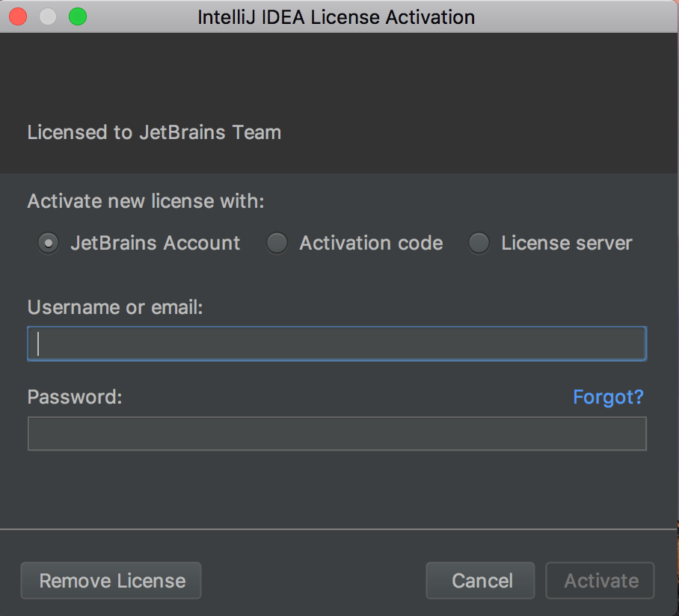Switch to License server activation
Viewport: 679px width, 616px height.
point(479,243)
